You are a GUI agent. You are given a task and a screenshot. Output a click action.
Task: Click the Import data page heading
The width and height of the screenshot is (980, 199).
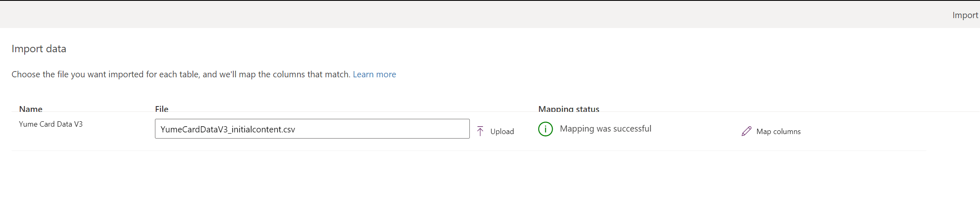39,49
